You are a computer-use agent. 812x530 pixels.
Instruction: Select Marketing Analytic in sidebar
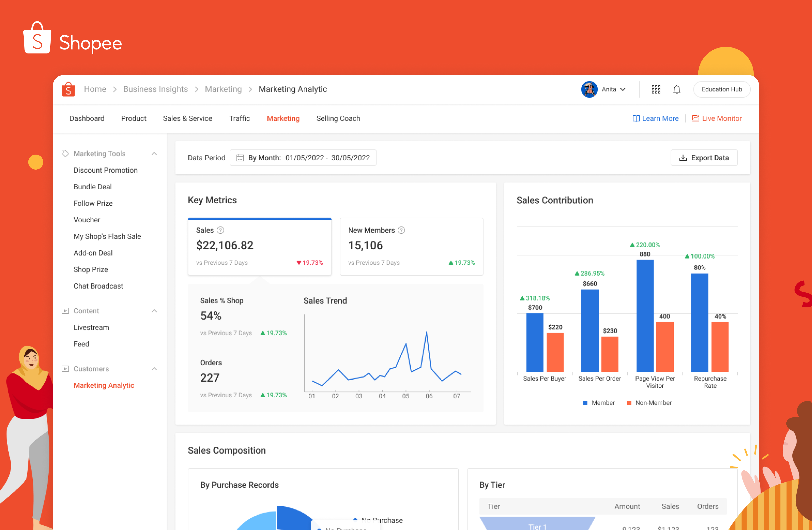[104, 385]
